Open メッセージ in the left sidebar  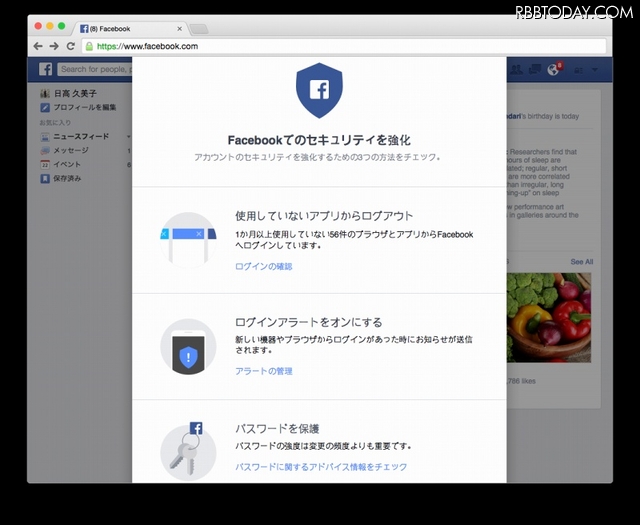tap(70, 150)
